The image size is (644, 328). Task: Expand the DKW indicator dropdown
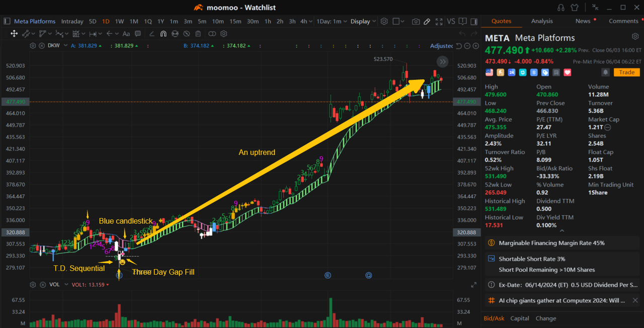pos(65,45)
